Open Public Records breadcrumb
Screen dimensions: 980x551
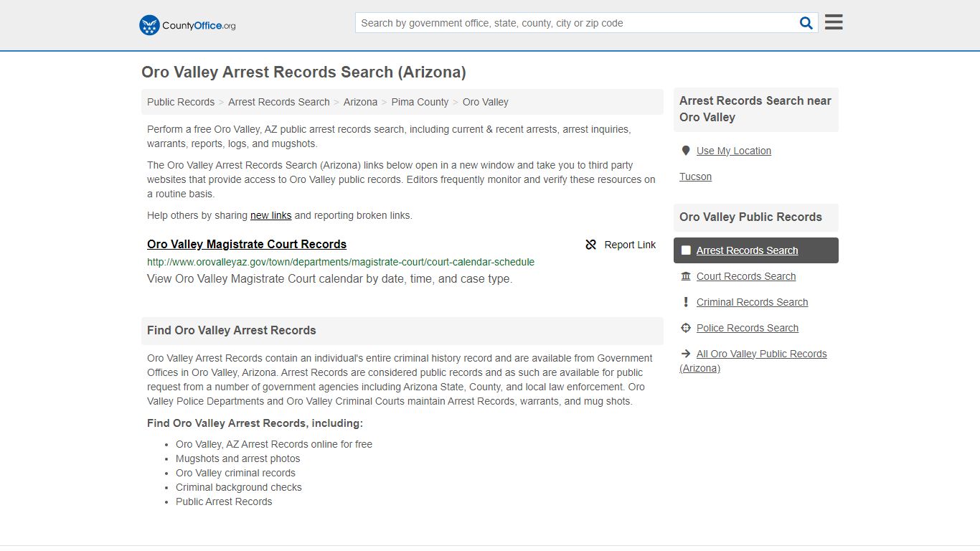(181, 102)
